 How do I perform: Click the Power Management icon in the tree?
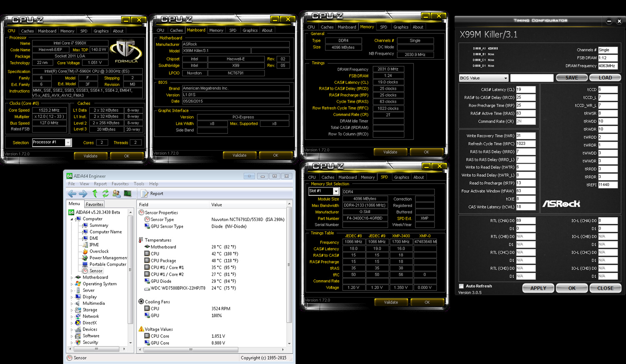(x=85, y=258)
